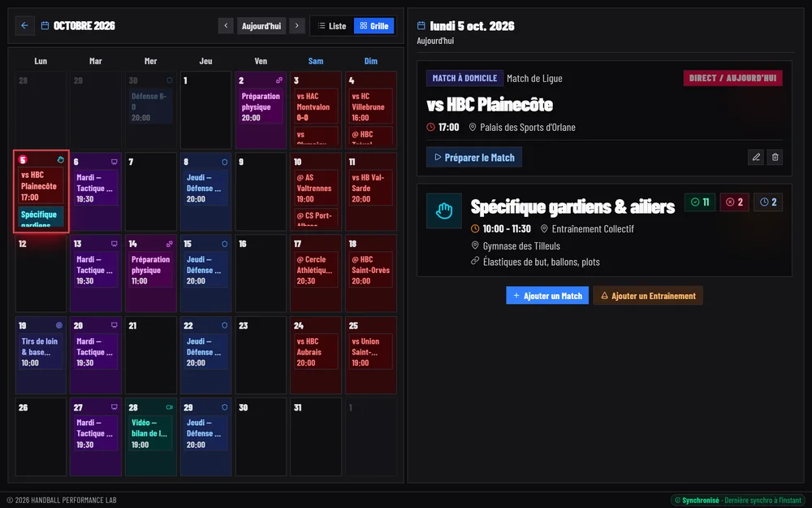Switch to Liste view
The width and height of the screenshot is (812, 508).
(332, 25)
